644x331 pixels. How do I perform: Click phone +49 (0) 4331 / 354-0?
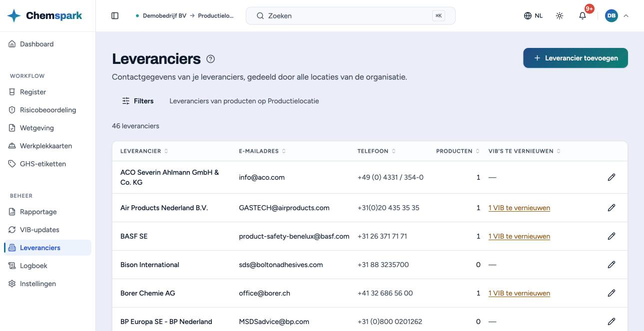(x=391, y=177)
